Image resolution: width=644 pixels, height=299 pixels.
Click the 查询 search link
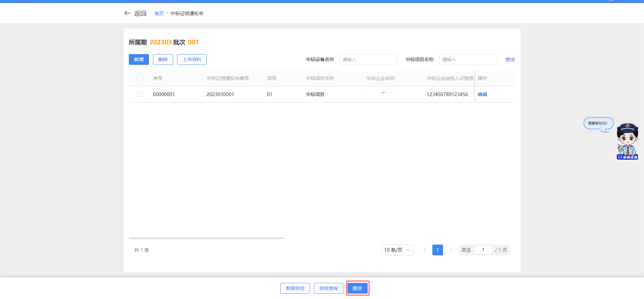click(510, 59)
